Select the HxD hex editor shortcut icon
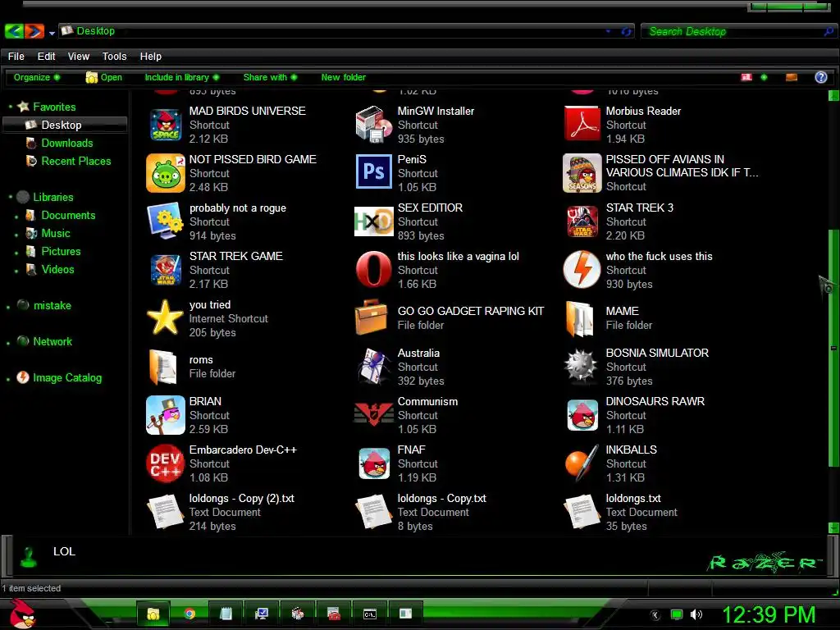 pos(373,221)
